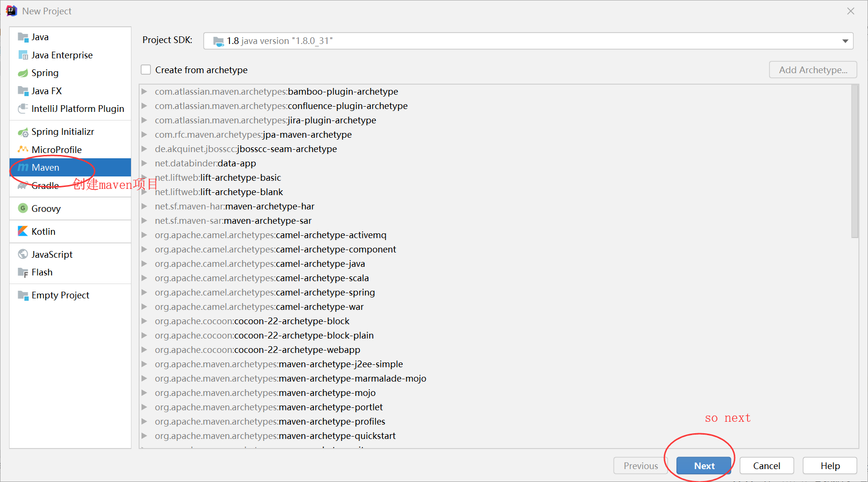868x482 pixels.
Task: Expand camel-archetype-java node
Action: (x=144, y=263)
